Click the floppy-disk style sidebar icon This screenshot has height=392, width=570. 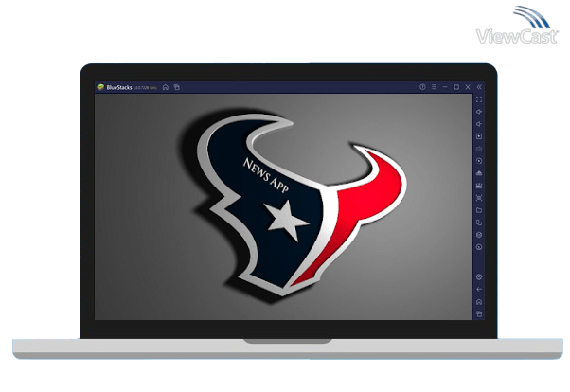pos(479,186)
